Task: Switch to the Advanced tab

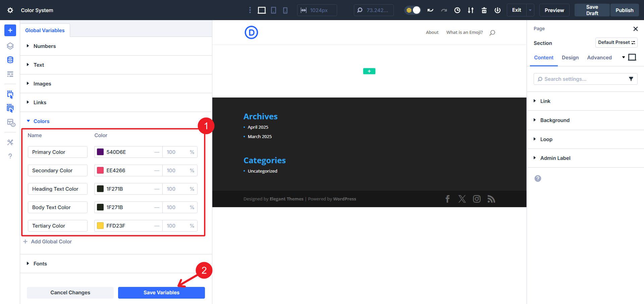Action: tap(599, 57)
